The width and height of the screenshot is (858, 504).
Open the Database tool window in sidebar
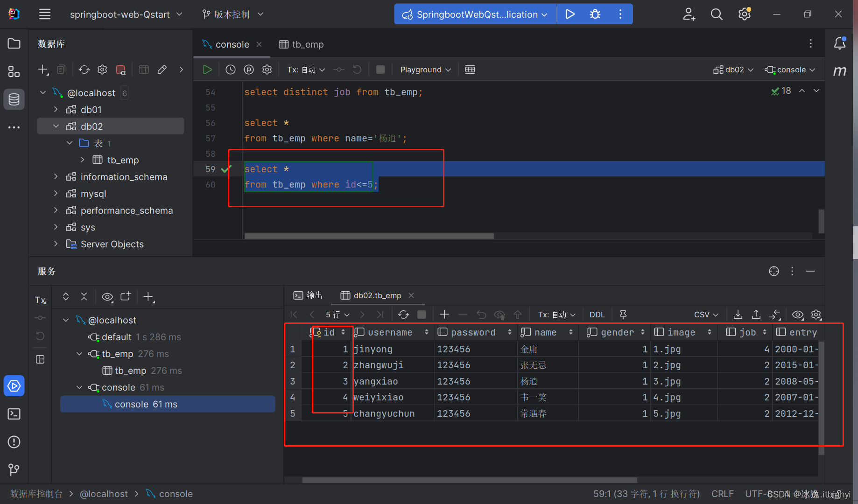point(14,99)
